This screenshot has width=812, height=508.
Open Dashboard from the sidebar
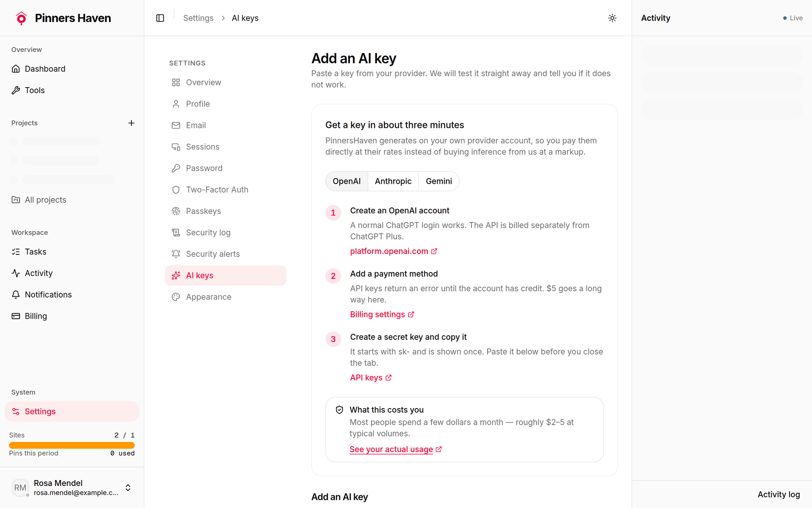tap(72, 69)
